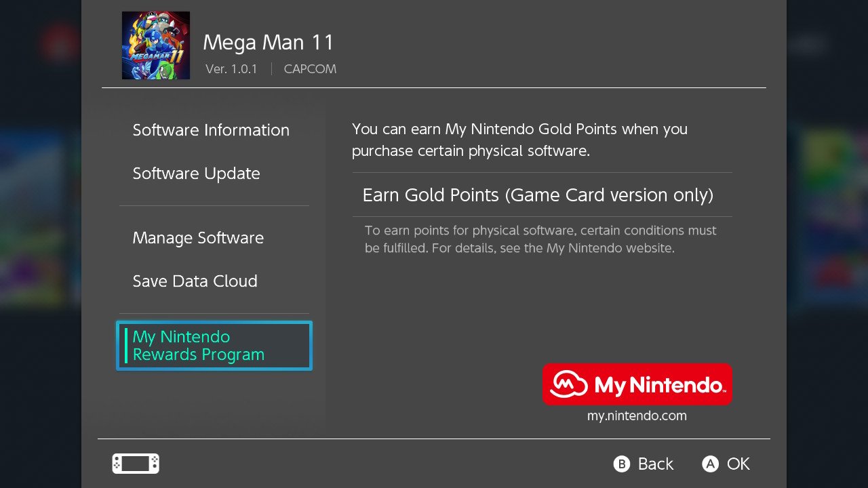Open the my.nintendo.com link text
This screenshot has height=488, width=868.
(x=637, y=416)
